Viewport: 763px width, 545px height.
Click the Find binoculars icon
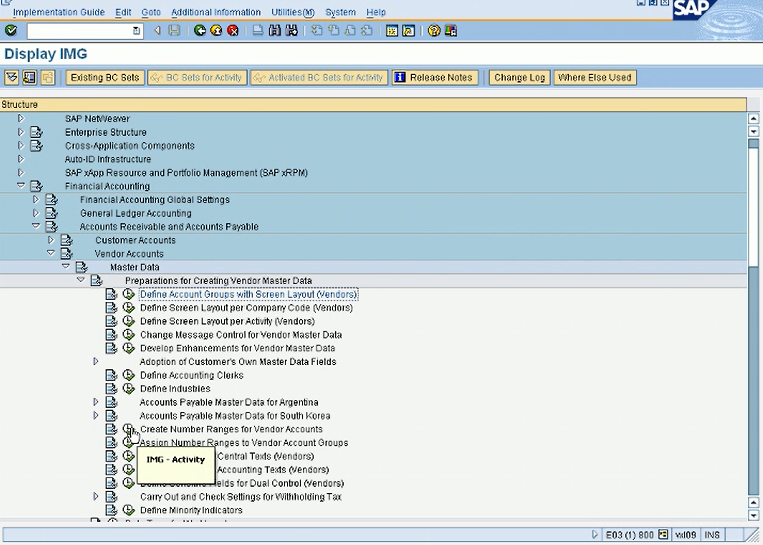pyautogui.click(x=274, y=31)
